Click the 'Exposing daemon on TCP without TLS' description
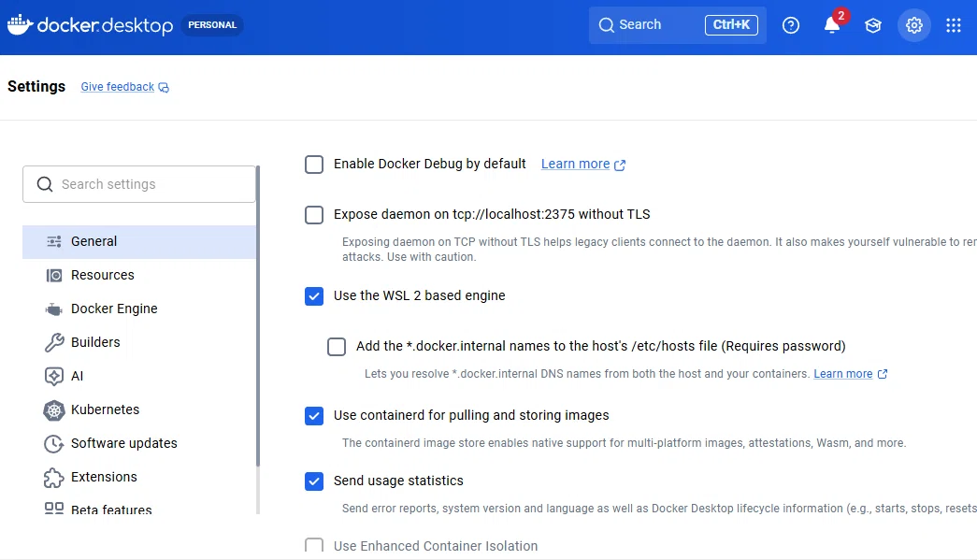This screenshot has width=977, height=560. click(x=659, y=250)
